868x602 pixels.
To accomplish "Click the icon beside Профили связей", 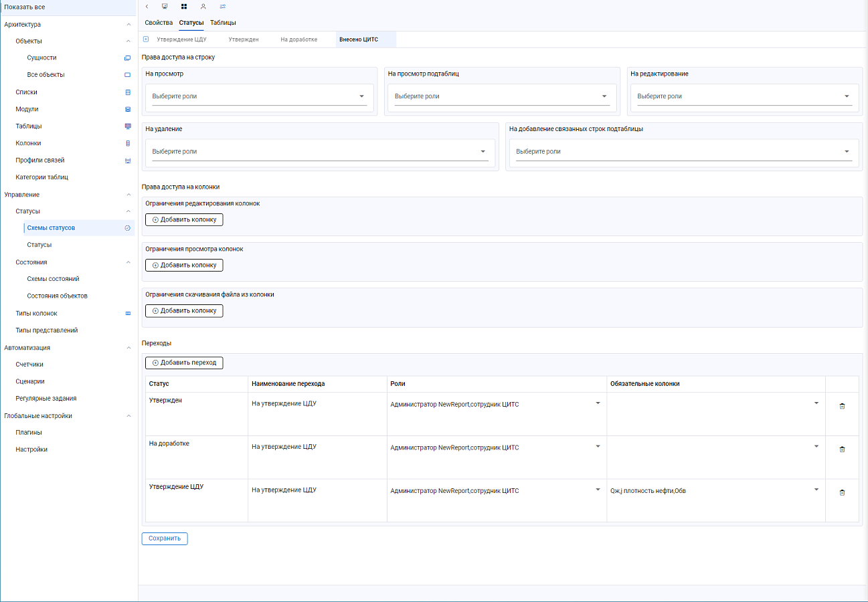I will (128, 161).
